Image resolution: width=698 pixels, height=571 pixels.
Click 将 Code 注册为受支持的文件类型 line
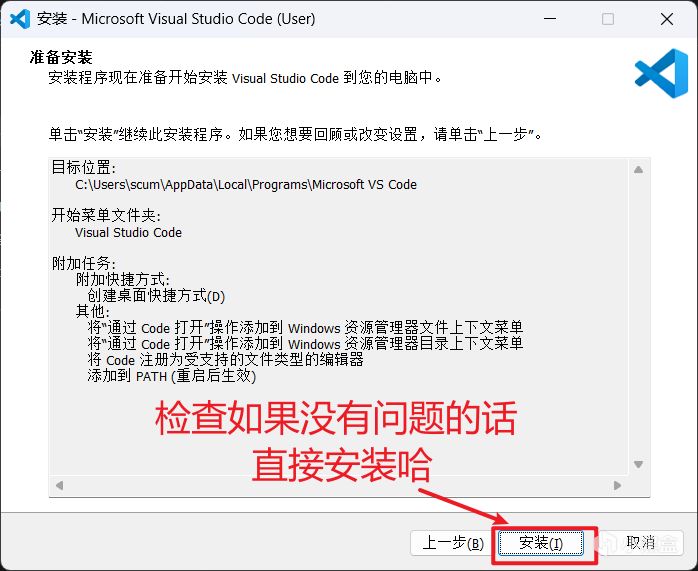click(225, 360)
